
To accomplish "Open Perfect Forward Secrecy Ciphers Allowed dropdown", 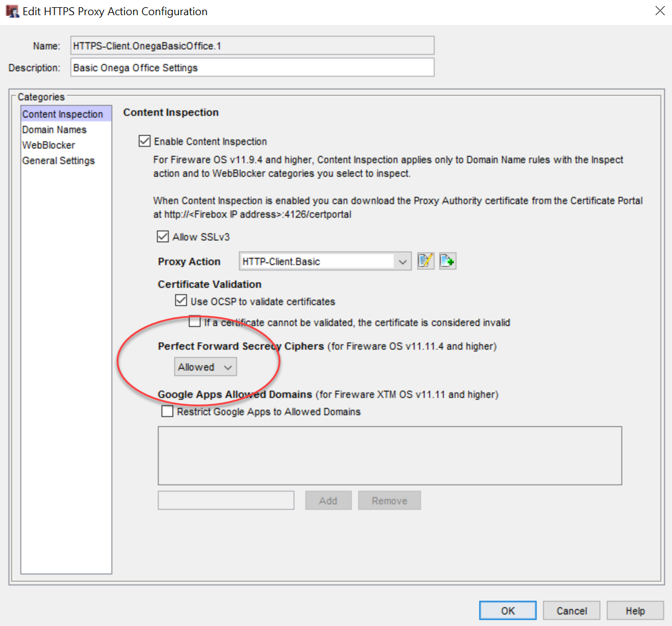I will pyautogui.click(x=205, y=367).
